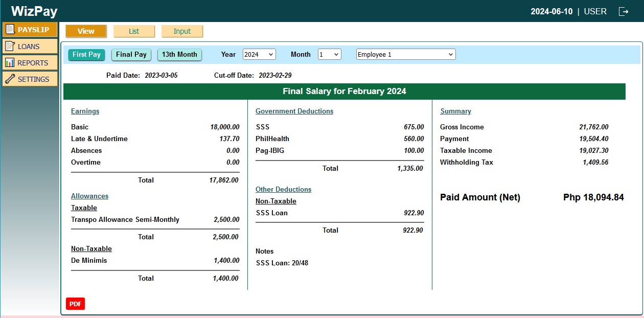Expand the Month dropdown selector
The image size is (644, 318).
[329, 54]
